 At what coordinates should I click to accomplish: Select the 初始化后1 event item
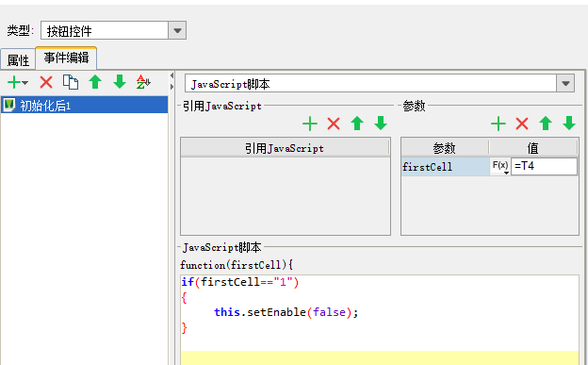coord(84,105)
